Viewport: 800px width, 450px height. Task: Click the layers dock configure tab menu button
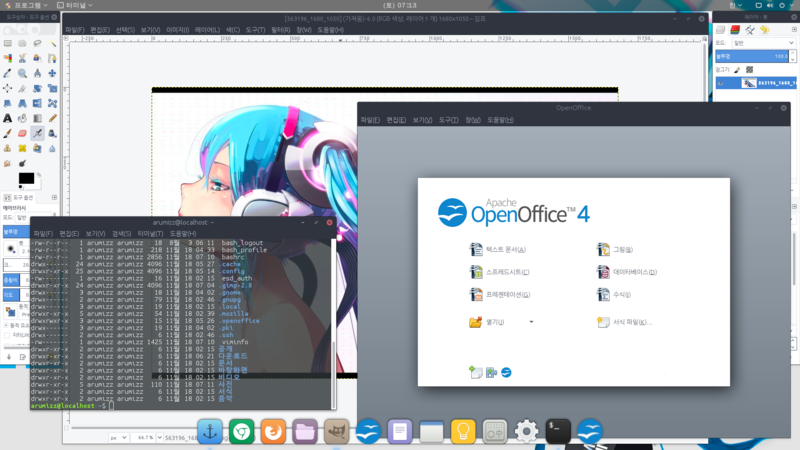coord(794,30)
